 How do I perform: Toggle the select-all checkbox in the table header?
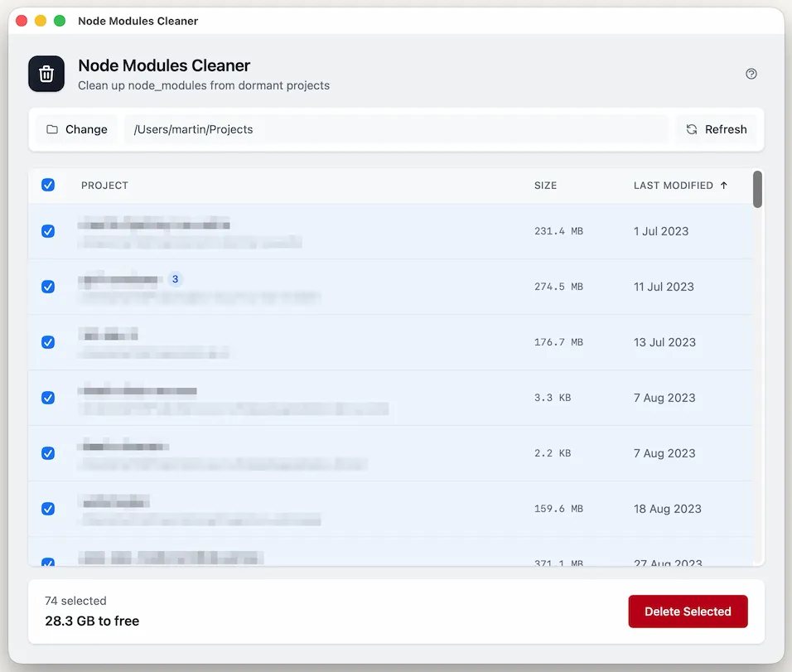click(48, 185)
